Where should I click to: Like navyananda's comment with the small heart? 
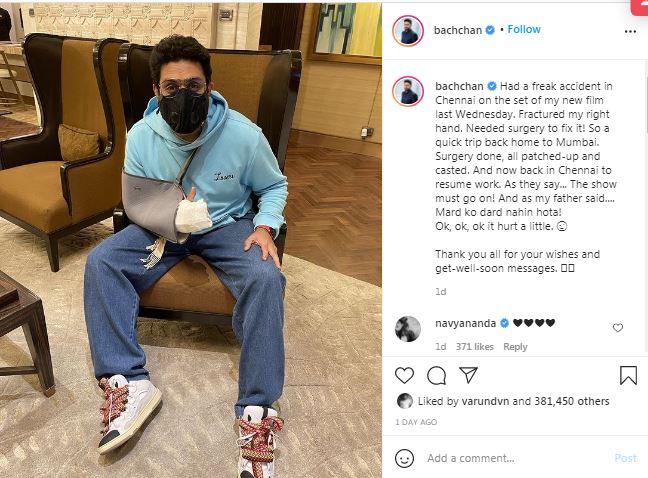click(x=618, y=328)
